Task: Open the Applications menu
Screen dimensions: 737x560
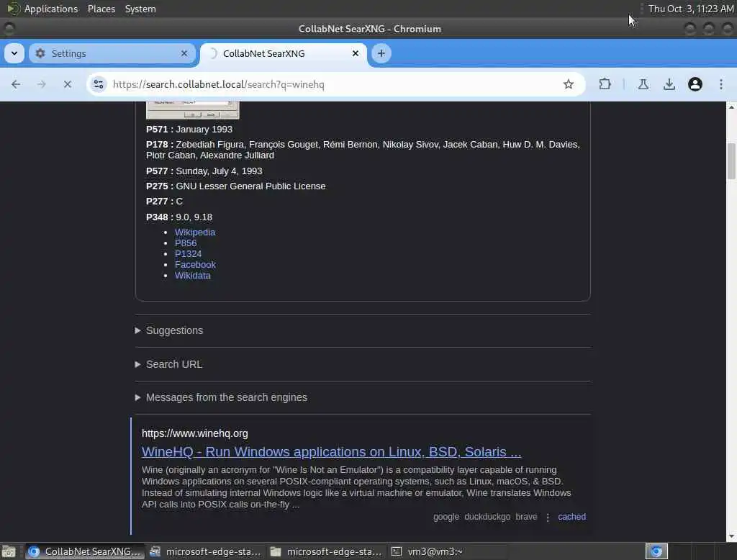Action: (51, 9)
